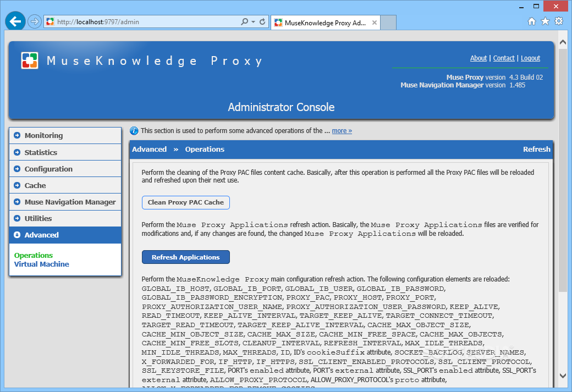
Task: Expand the Cache menu section
Action: [65, 185]
